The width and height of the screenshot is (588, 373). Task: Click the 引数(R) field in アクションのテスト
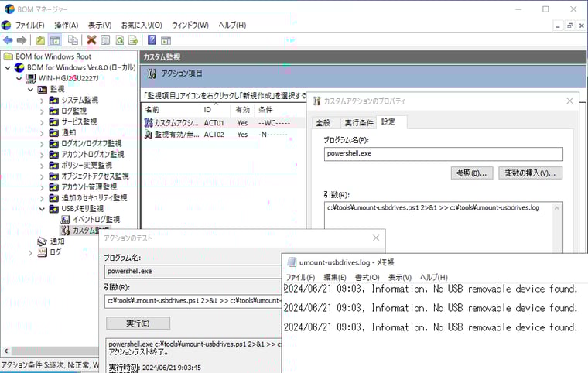pyautogui.click(x=193, y=301)
